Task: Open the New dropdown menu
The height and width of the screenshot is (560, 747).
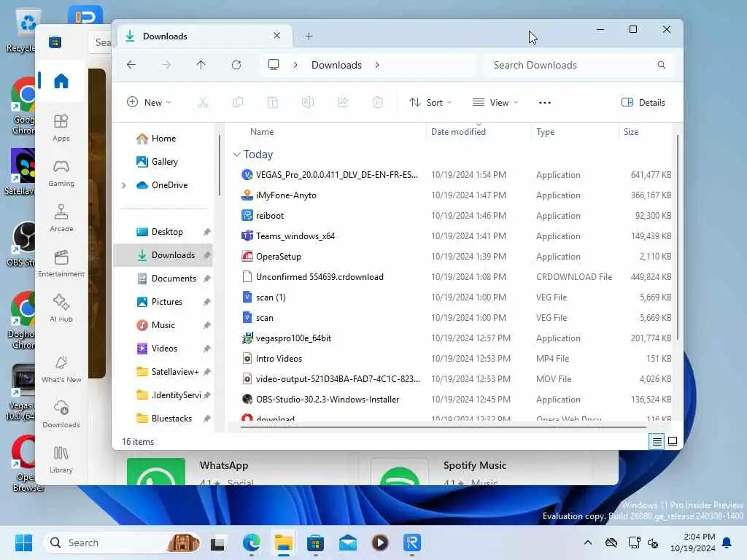Action: point(149,102)
